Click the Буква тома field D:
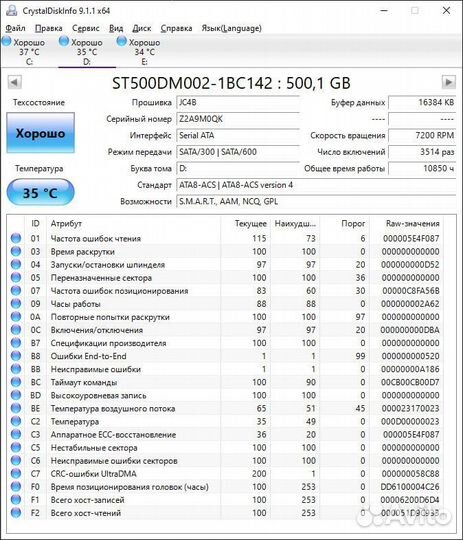The width and height of the screenshot is (463, 540). point(238,168)
